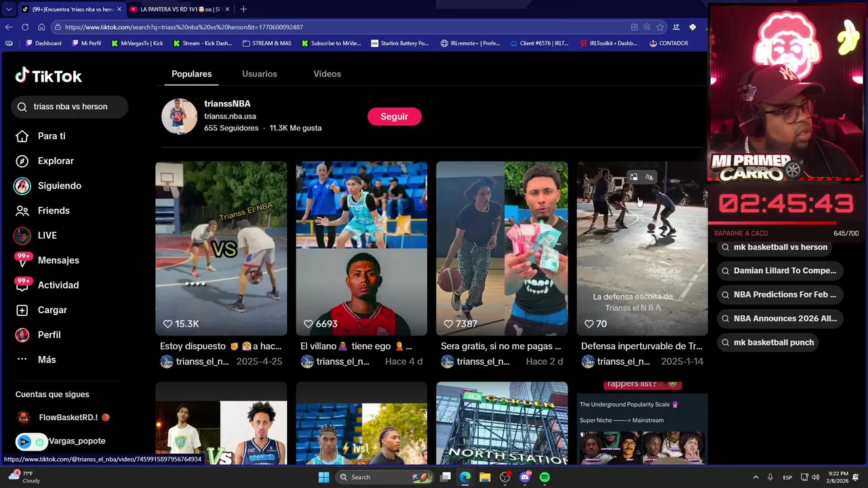868x488 pixels.
Task: Open the tab list dropdown
Action: [8, 9]
